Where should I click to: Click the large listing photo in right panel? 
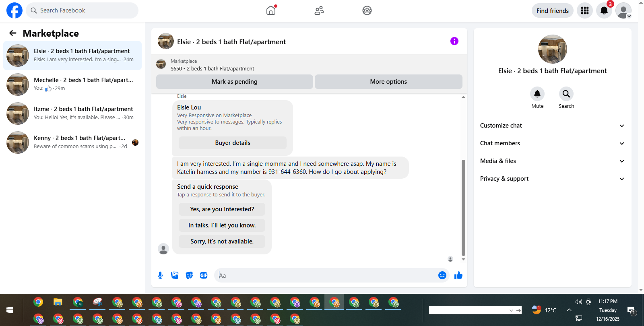coord(553,49)
